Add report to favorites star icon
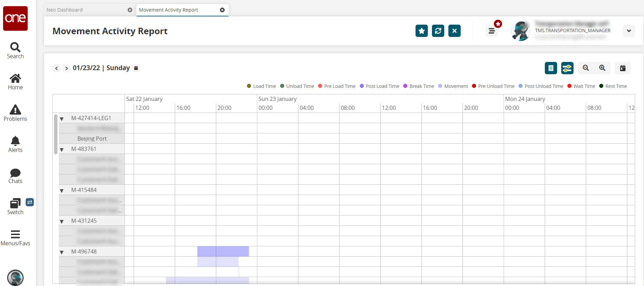This screenshot has height=286, width=644. click(x=421, y=31)
